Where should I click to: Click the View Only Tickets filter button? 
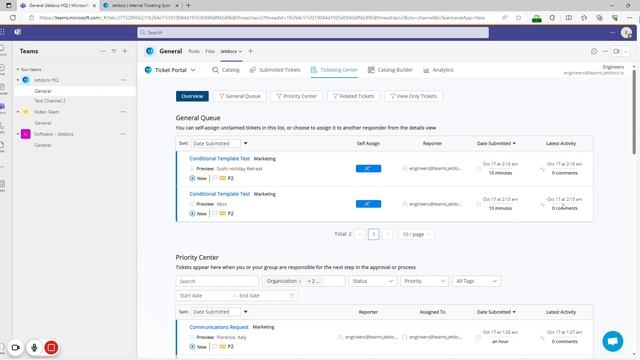pyautogui.click(x=413, y=96)
